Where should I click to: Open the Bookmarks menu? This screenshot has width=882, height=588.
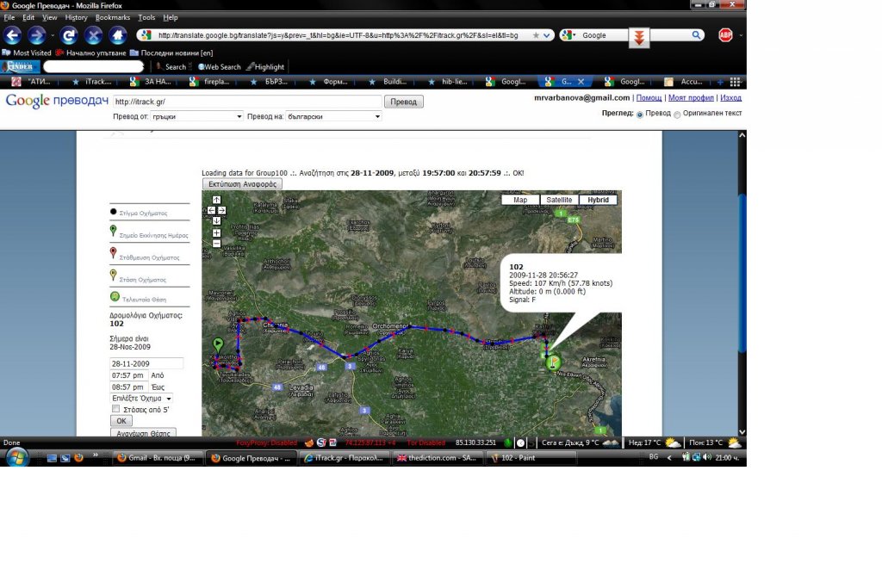(113, 17)
